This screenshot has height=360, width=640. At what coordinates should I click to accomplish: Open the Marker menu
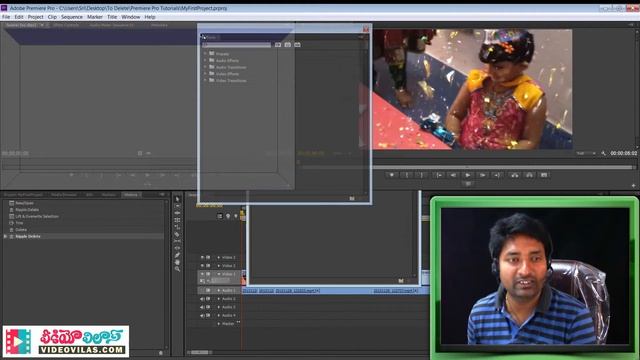(95, 17)
